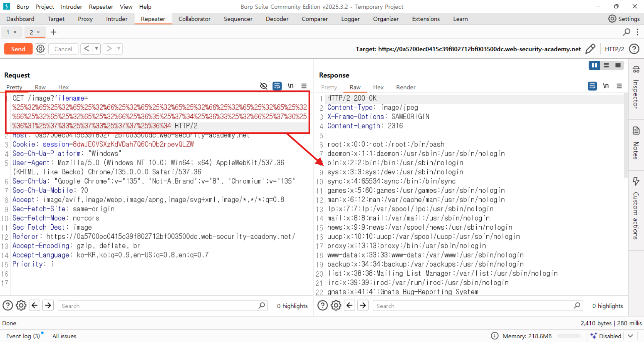The height and width of the screenshot is (342, 644).
Task: Open request search settings gear
Action: (x=21, y=305)
